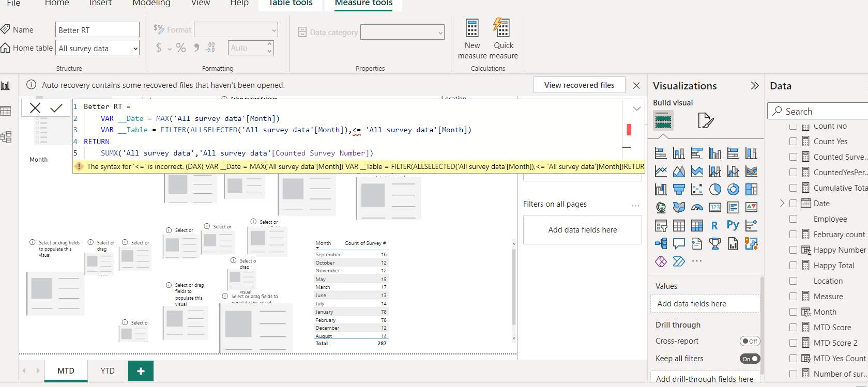
Task: Choose the line chart visual
Action: point(661,171)
